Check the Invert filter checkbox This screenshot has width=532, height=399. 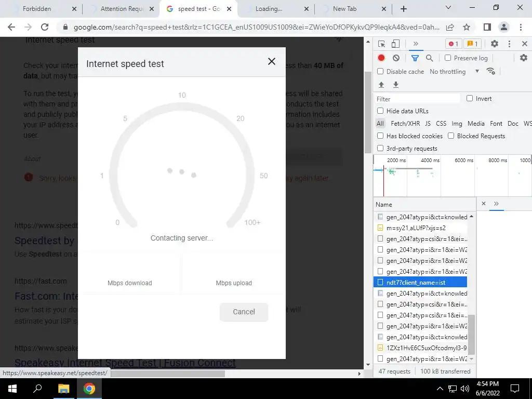point(470,98)
